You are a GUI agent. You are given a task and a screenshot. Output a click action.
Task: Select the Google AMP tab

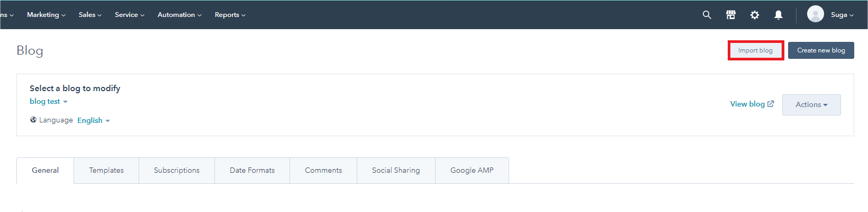pyautogui.click(x=472, y=170)
